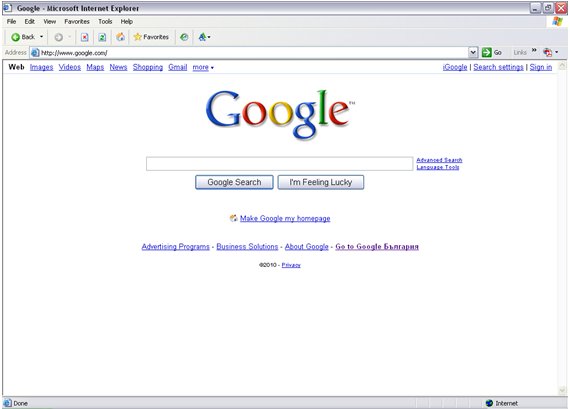Open the Maps link
Screen dimensions: 570x409
coord(95,67)
